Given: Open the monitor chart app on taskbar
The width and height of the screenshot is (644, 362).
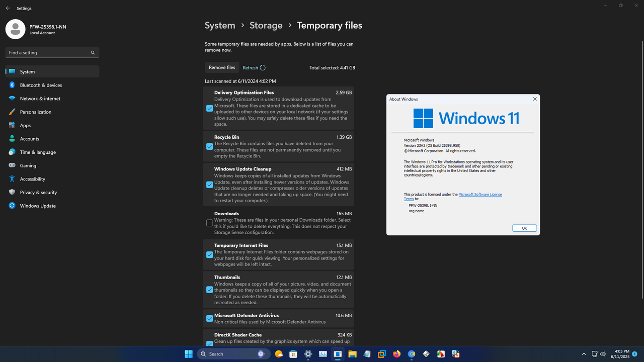Looking at the screenshot, I should click(x=323, y=354).
